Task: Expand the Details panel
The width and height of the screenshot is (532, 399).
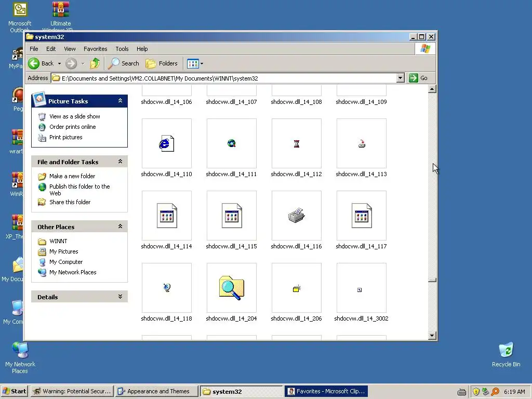Action: 120,297
